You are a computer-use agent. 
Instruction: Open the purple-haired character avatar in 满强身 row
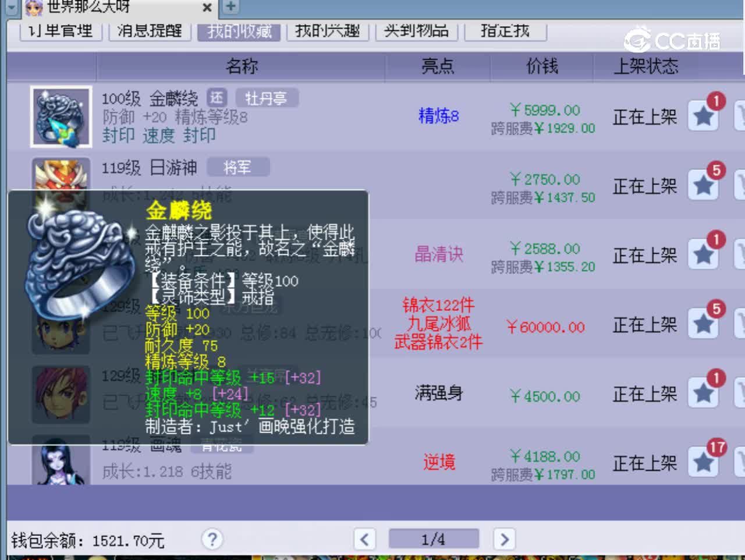(x=61, y=394)
